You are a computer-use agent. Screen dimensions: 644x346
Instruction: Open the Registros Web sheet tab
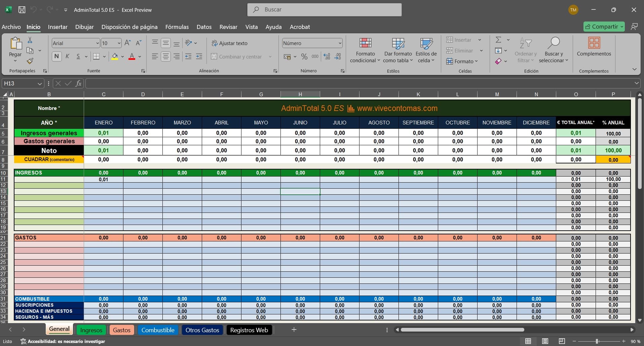(x=249, y=330)
